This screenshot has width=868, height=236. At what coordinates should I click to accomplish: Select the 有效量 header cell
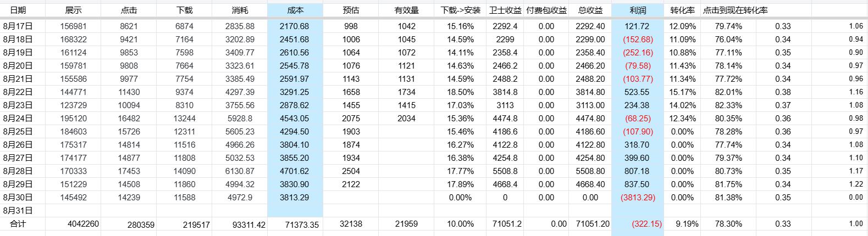tap(406, 10)
